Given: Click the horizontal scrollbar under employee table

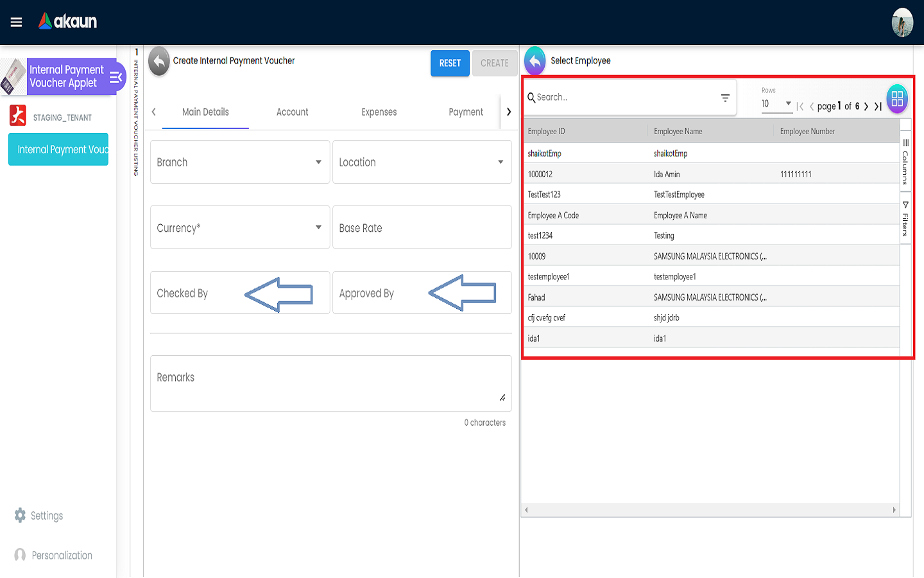Looking at the screenshot, I should (x=710, y=510).
